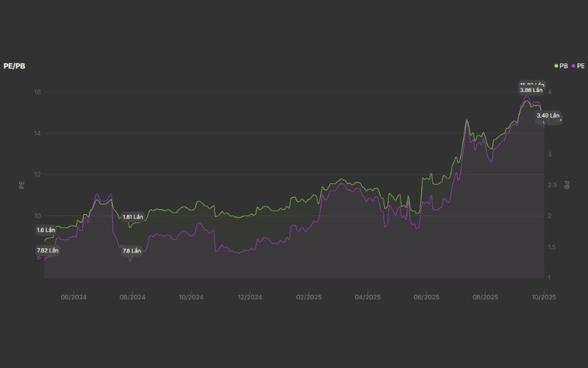Click the 08/2024 x-axis date
Image resolution: width=588 pixels, height=368 pixels.
[132, 297]
